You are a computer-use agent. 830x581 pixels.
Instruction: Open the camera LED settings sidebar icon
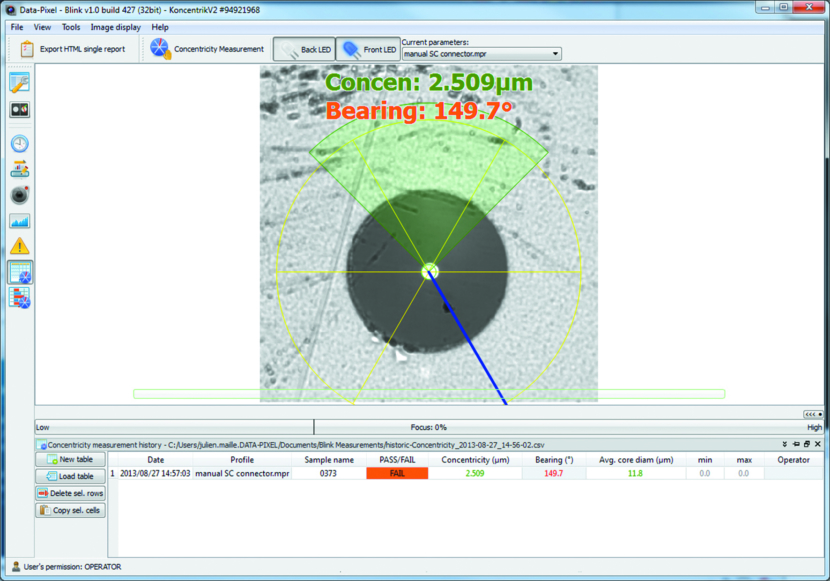(18, 110)
